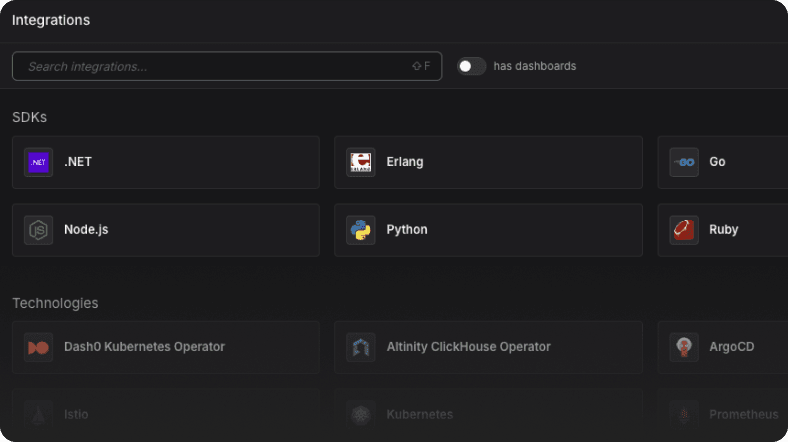Click the Istio sail icon
Image resolution: width=788 pixels, height=442 pixels.
pos(39,415)
